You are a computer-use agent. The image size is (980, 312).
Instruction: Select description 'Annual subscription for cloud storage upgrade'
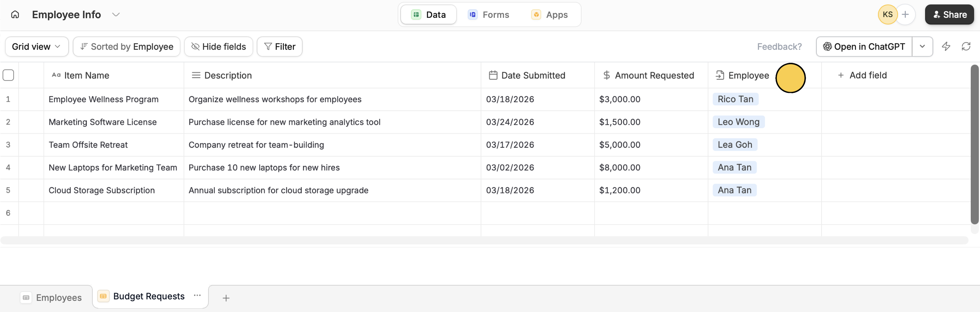[x=332, y=191]
